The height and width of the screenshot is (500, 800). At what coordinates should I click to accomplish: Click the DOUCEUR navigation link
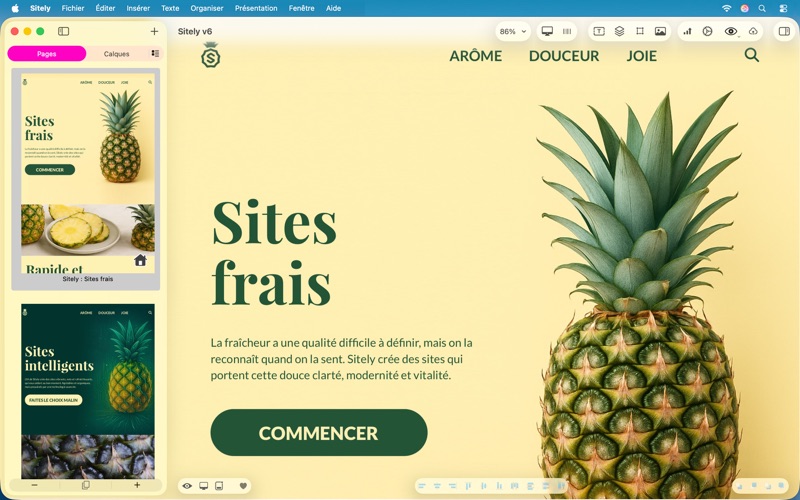[564, 56]
